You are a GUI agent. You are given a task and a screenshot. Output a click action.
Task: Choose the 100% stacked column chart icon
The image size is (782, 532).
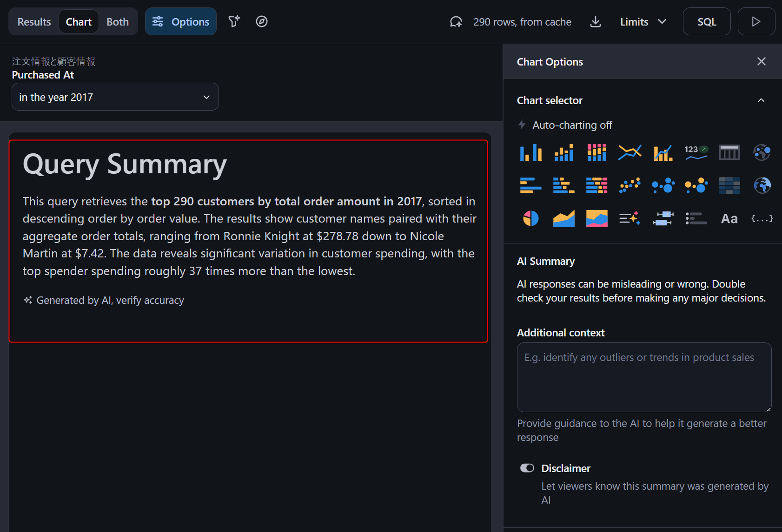(x=596, y=152)
